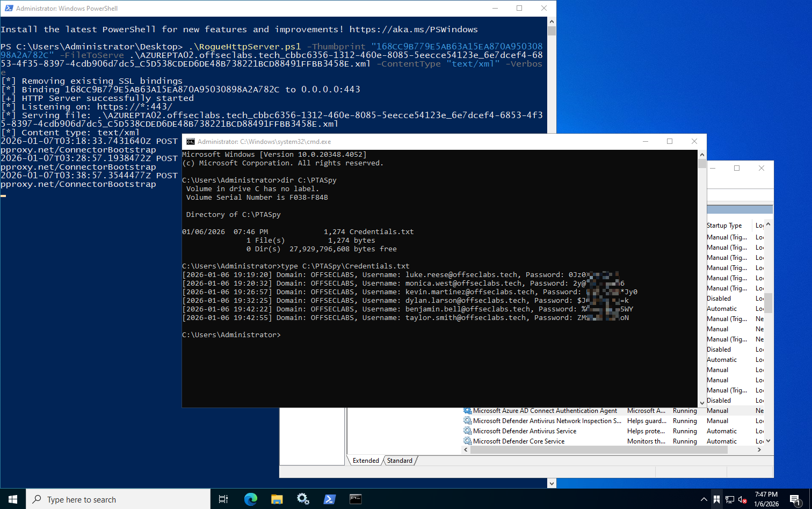The height and width of the screenshot is (509, 812).
Task: Select the Microsoft Defender Antivirus Service gear icon
Action: point(468,431)
